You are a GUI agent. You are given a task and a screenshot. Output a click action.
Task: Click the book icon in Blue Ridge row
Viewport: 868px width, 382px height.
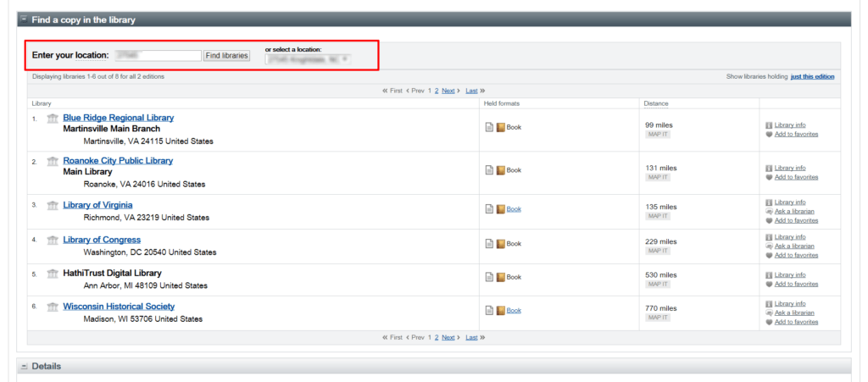(500, 127)
